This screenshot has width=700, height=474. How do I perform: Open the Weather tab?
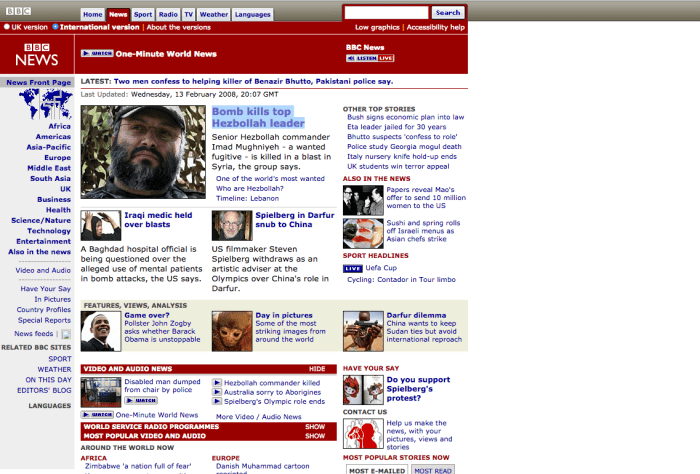[213, 14]
